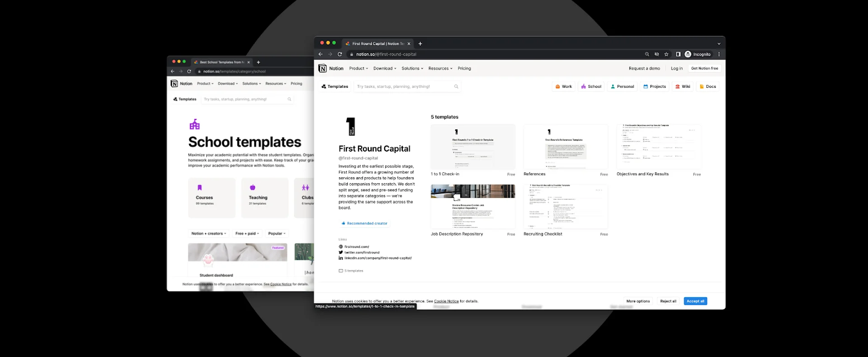
Task: Click First Round Capital logo image
Action: (x=351, y=127)
